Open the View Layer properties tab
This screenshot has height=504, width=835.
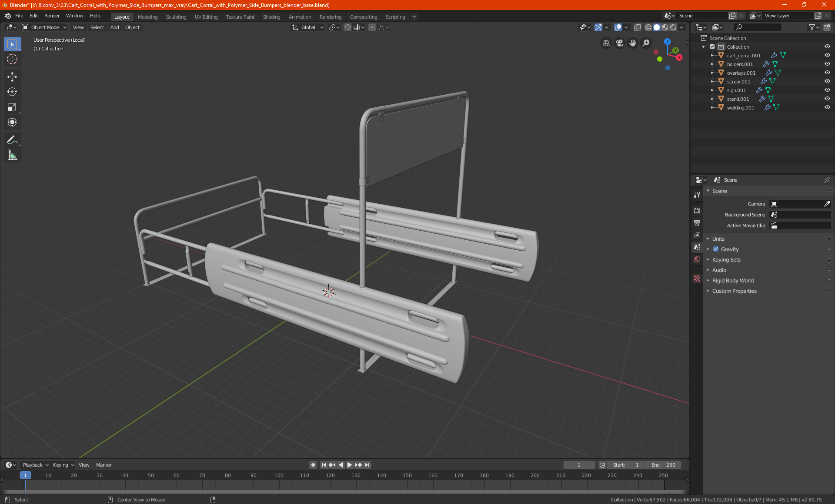coord(697,235)
